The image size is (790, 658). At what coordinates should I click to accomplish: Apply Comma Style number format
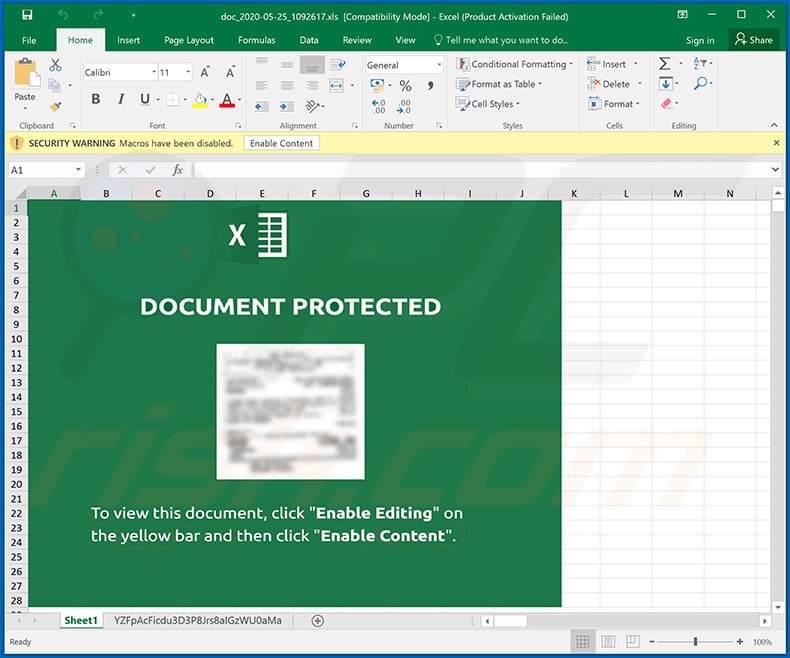tap(430, 86)
